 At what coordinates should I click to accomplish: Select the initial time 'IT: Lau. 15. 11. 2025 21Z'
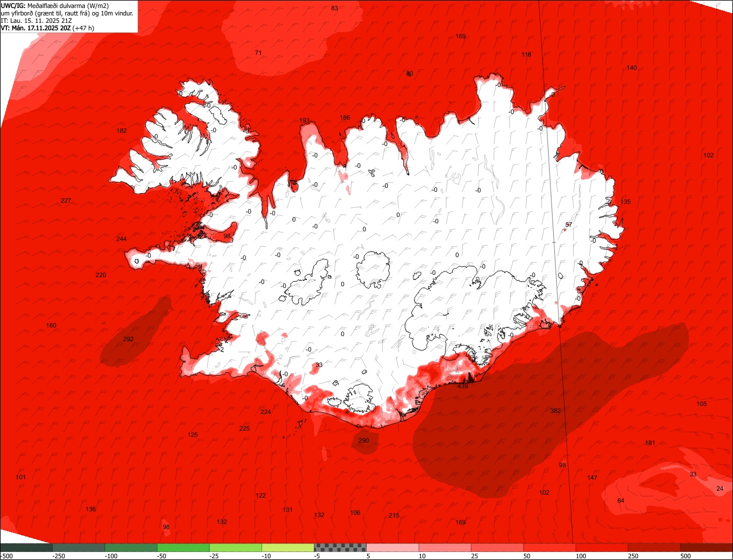[x=37, y=20]
